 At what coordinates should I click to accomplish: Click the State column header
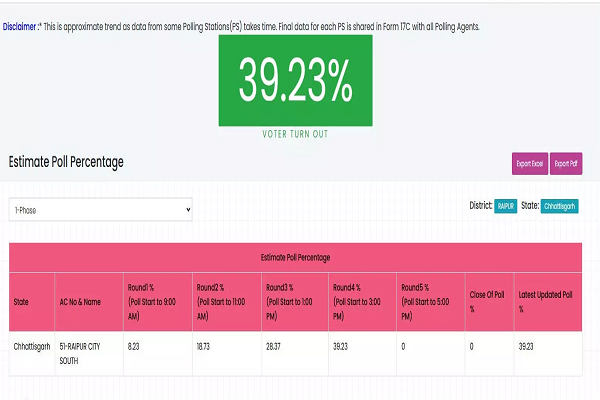click(x=22, y=301)
